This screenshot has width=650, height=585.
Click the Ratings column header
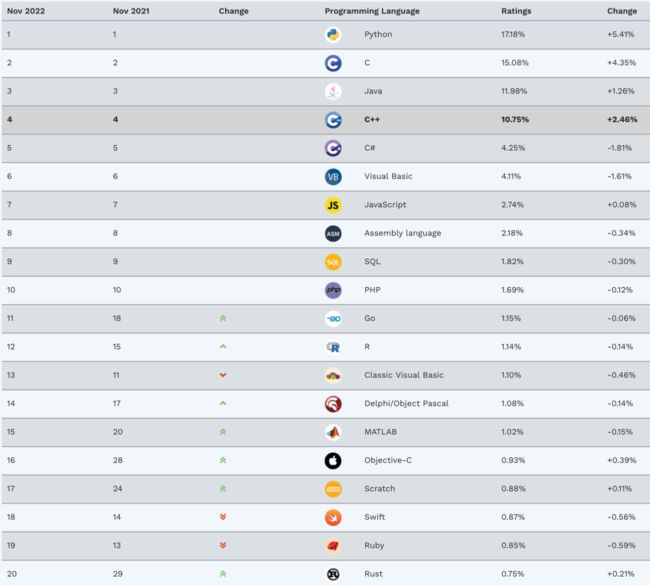pyautogui.click(x=516, y=11)
